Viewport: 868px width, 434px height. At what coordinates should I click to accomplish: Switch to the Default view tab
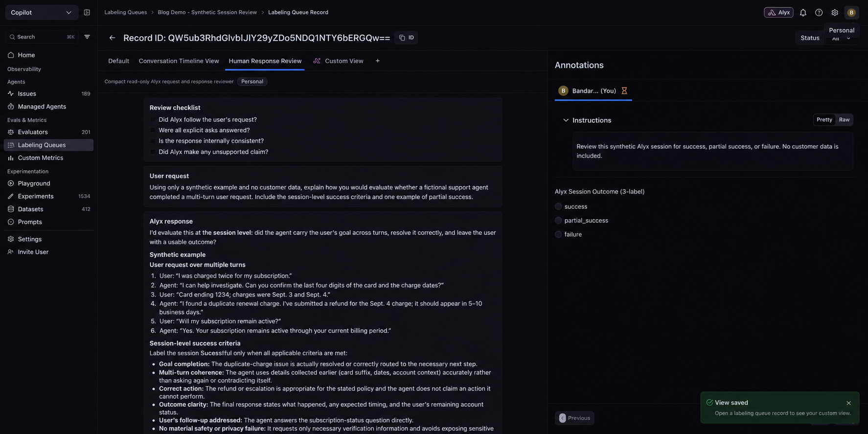pyautogui.click(x=118, y=61)
